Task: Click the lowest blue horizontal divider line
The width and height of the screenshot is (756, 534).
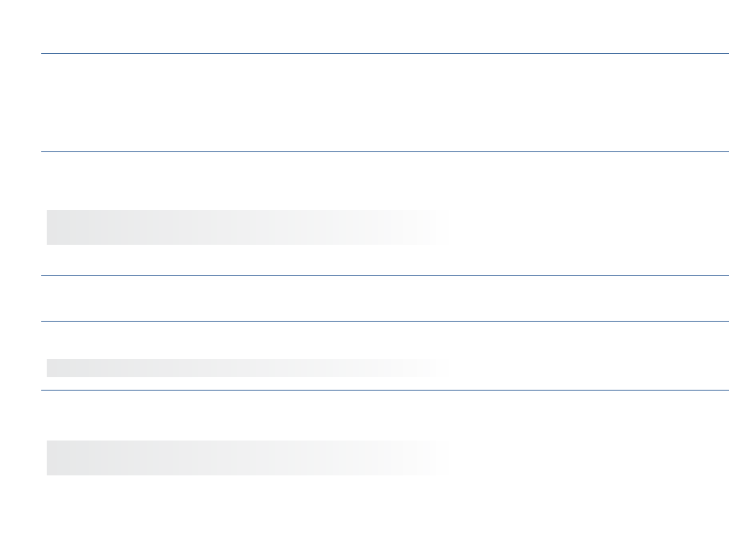Action: click(385, 390)
